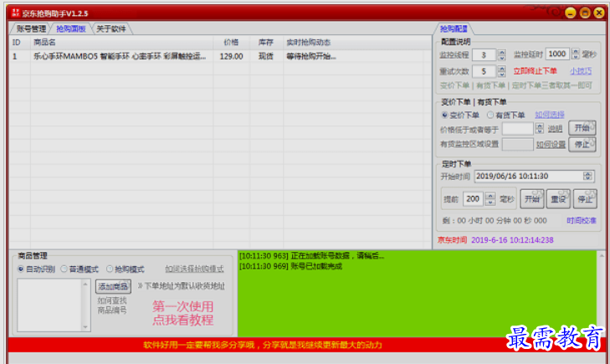
Task: Open the 如何查找商品编号 help text
Action: [112, 305]
